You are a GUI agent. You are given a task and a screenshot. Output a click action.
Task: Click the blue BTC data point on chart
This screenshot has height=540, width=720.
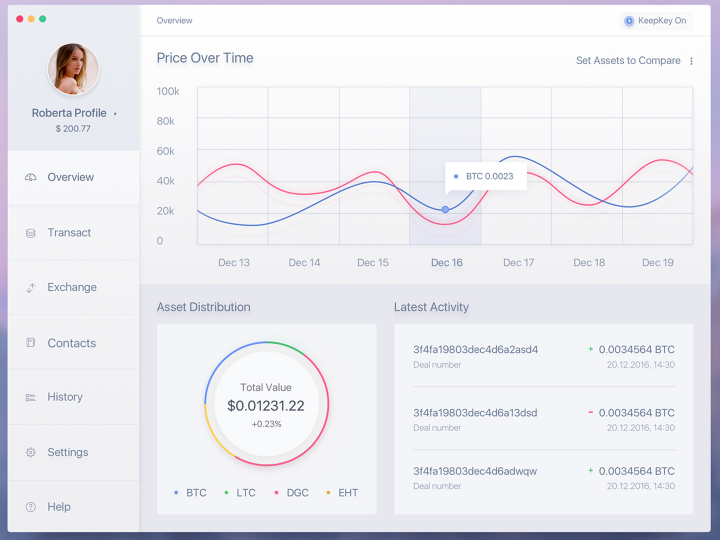[445, 209]
